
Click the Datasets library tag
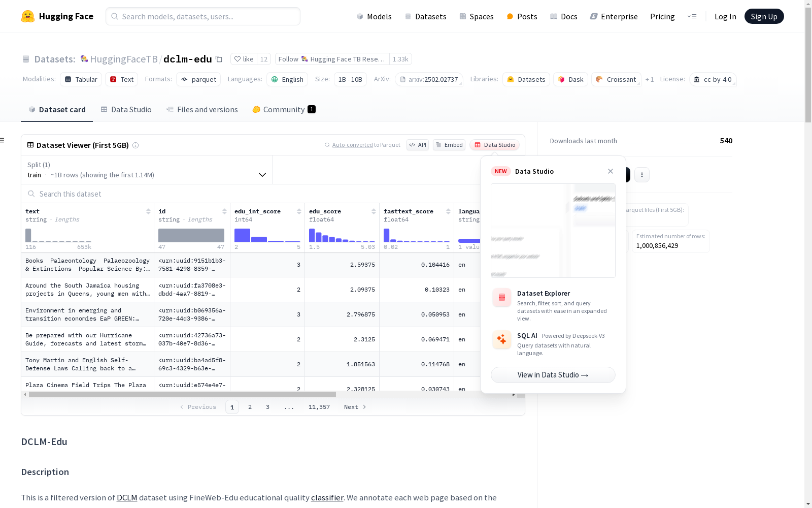point(526,79)
